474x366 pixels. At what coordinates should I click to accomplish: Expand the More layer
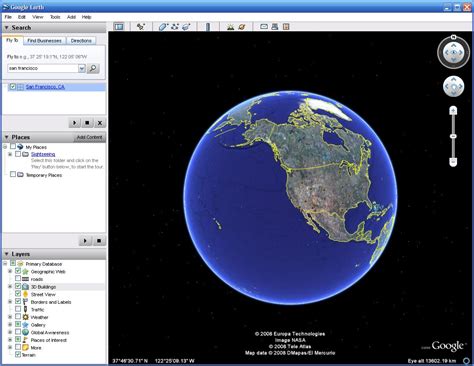(10, 348)
